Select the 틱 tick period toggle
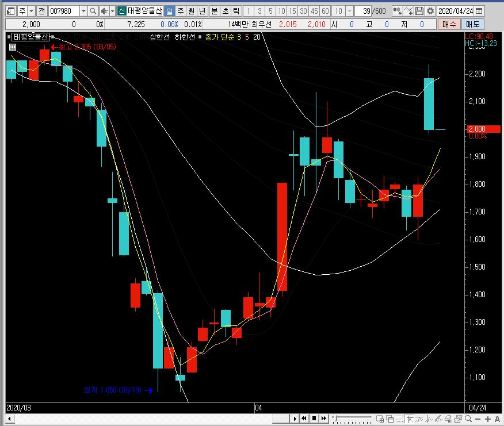 (x=236, y=11)
